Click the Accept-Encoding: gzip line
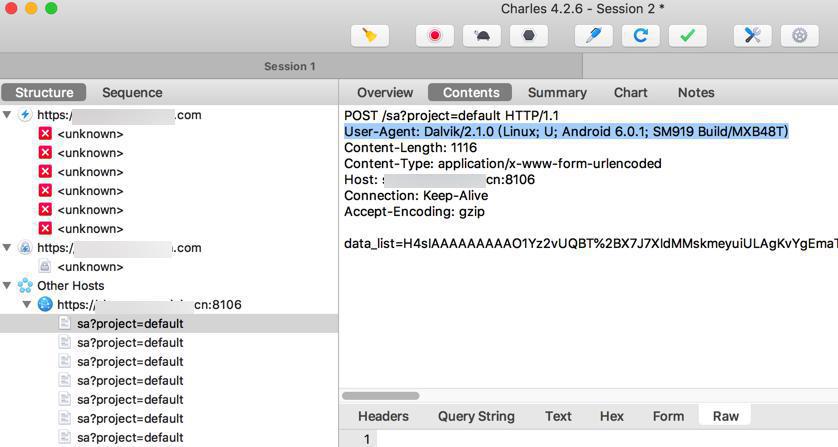Viewport: 838px width, 447px height. click(414, 212)
